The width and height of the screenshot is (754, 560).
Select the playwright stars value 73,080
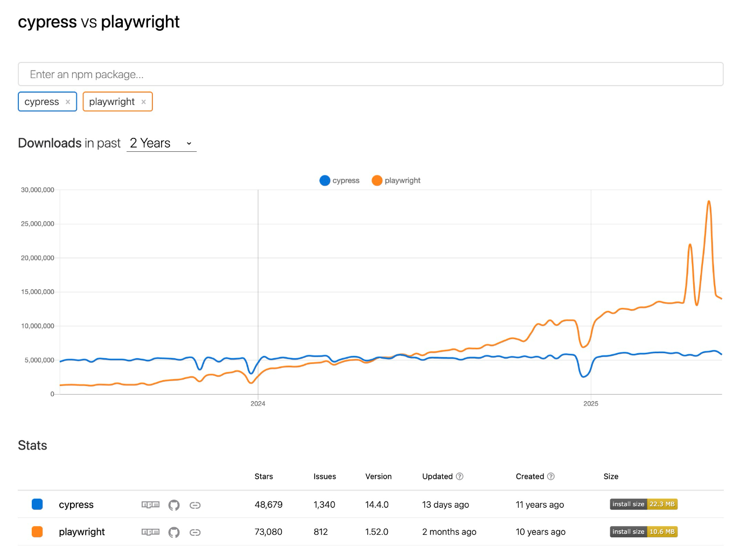[x=269, y=532]
